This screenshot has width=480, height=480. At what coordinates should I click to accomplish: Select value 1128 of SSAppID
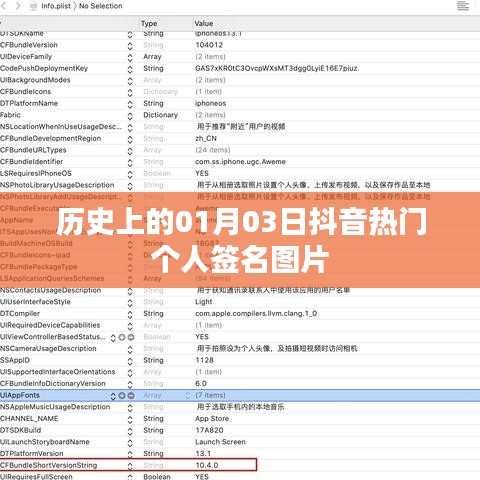coord(204,360)
